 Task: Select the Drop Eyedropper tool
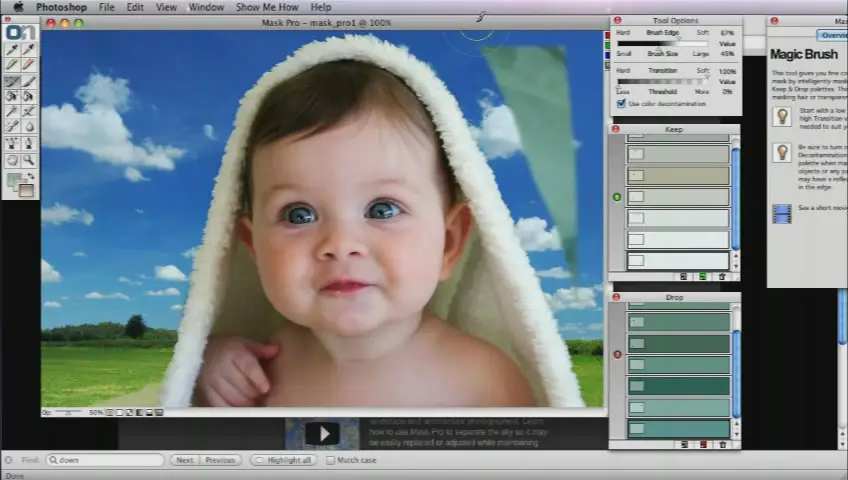(x=29, y=50)
